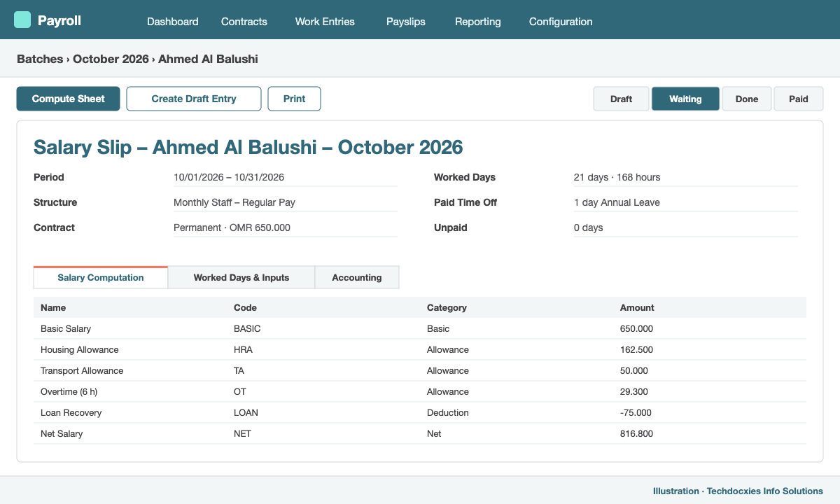Go to Batches in breadcrumb
This screenshot has height=504, width=840.
40,59
